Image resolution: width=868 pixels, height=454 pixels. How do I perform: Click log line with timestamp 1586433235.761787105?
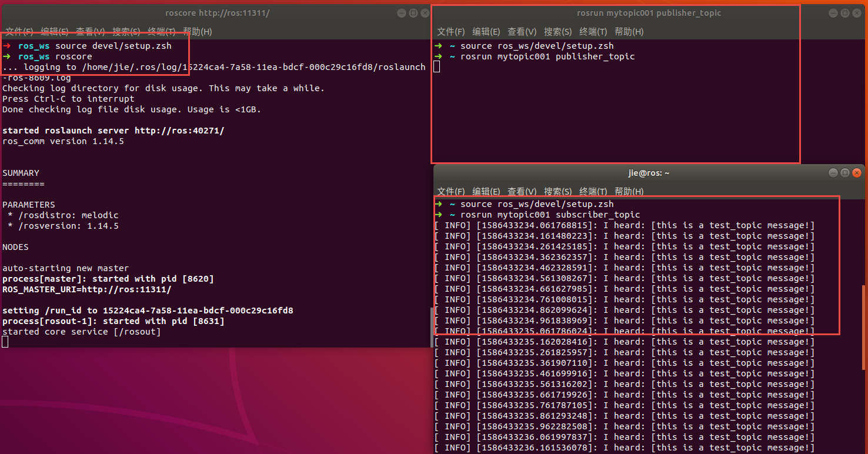(x=625, y=405)
